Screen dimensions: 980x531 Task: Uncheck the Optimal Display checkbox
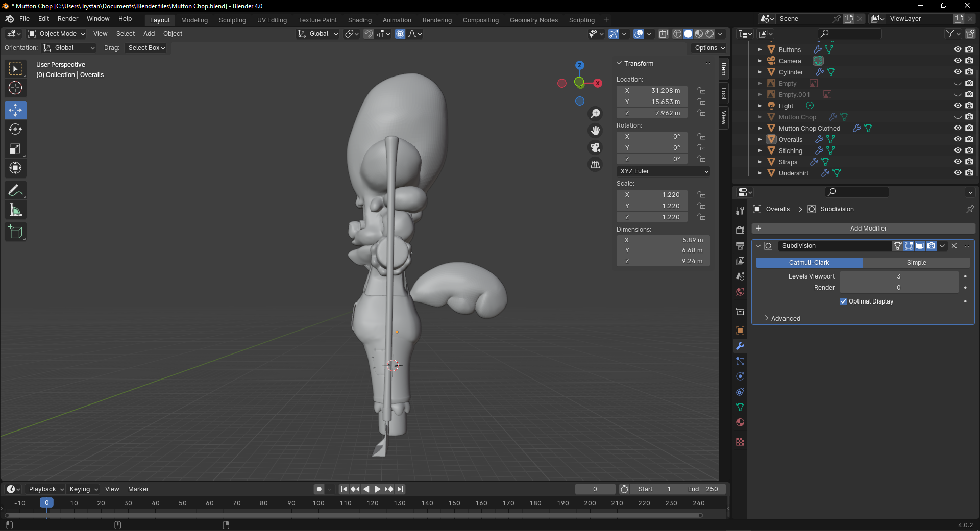843,301
